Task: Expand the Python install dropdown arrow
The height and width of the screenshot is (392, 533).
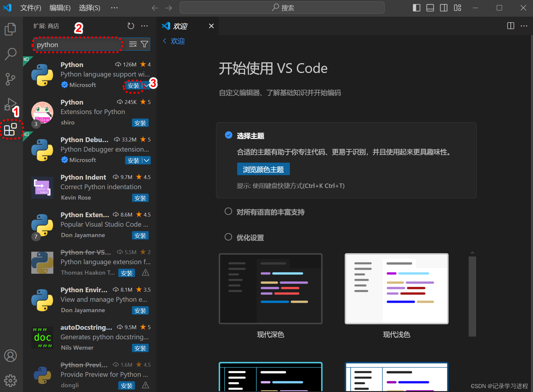Action: click(147, 85)
